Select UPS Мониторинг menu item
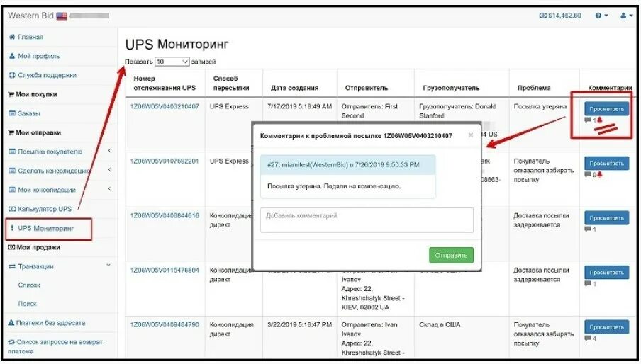The width and height of the screenshot is (641, 364). tap(45, 228)
